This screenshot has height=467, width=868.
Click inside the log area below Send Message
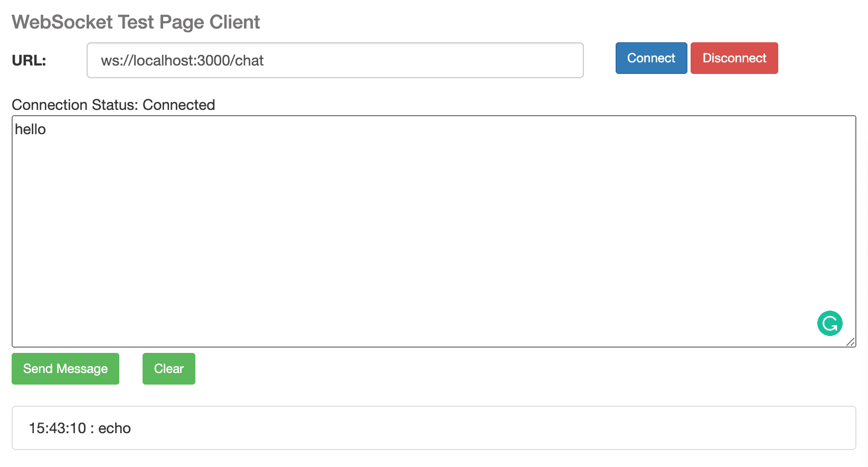[434, 428]
